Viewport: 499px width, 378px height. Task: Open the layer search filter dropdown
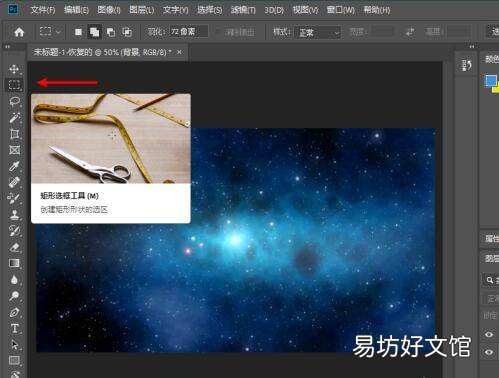click(491, 280)
